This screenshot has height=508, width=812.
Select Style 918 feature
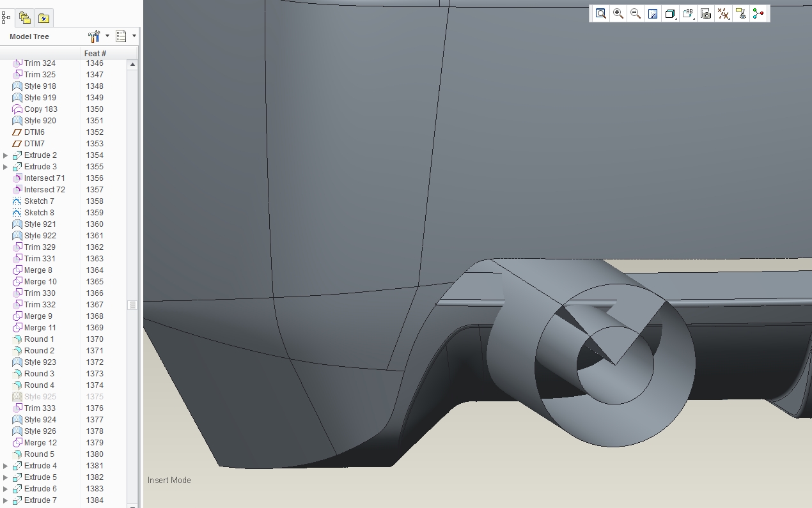click(x=40, y=86)
